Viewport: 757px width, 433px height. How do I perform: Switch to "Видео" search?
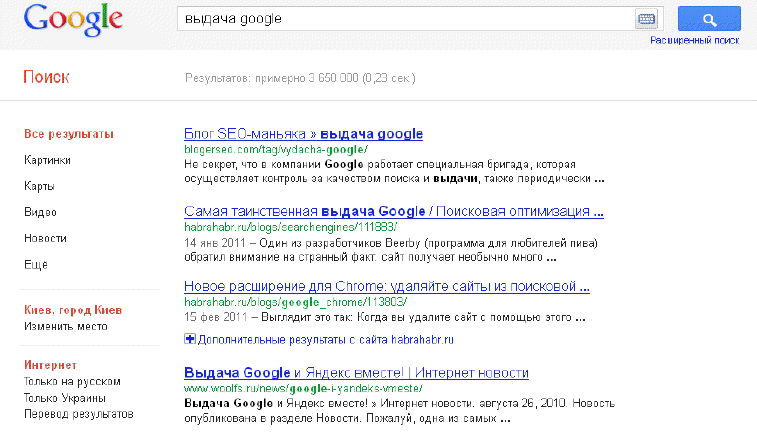pos(40,212)
